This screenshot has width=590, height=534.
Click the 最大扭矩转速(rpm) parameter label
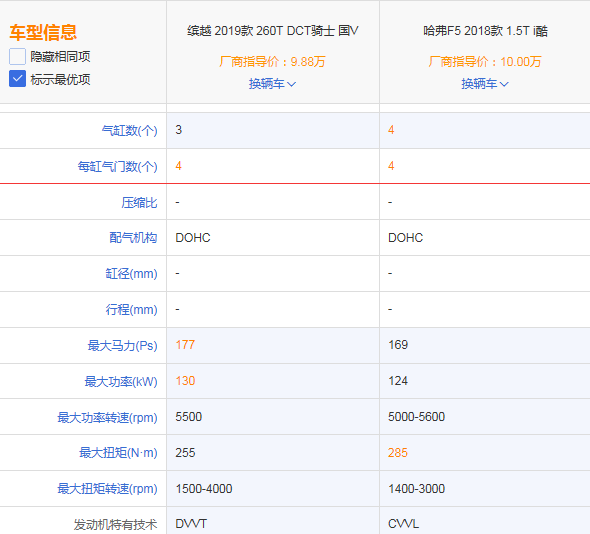tap(107, 489)
